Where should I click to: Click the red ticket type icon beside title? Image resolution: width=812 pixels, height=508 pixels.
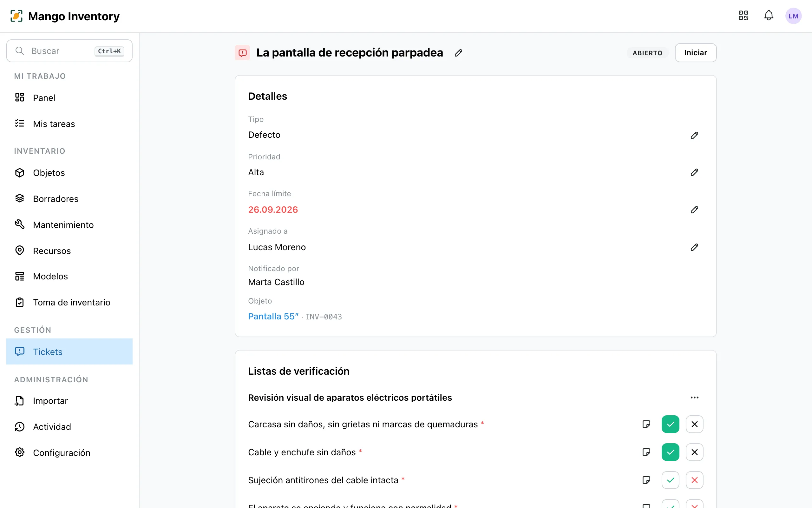coord(242,53)
